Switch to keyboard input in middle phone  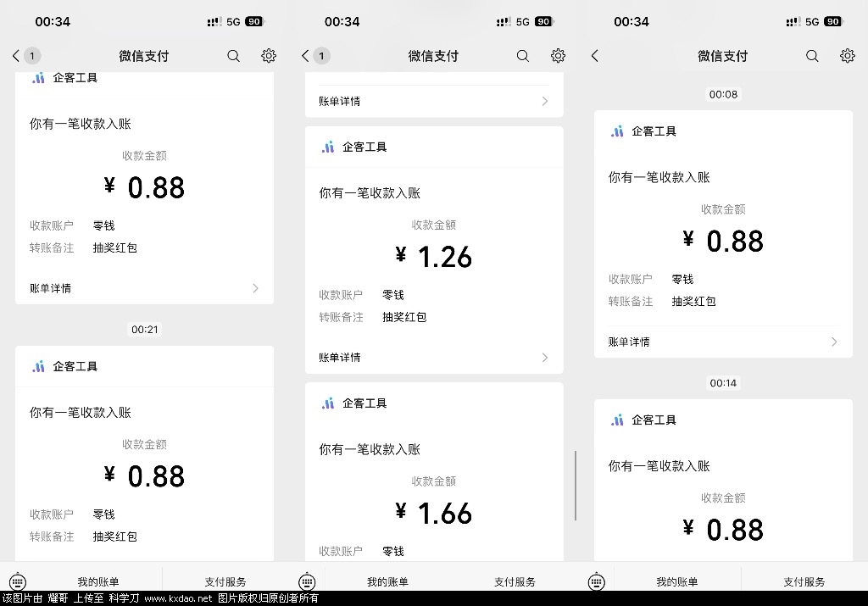[x=307, y=581]
